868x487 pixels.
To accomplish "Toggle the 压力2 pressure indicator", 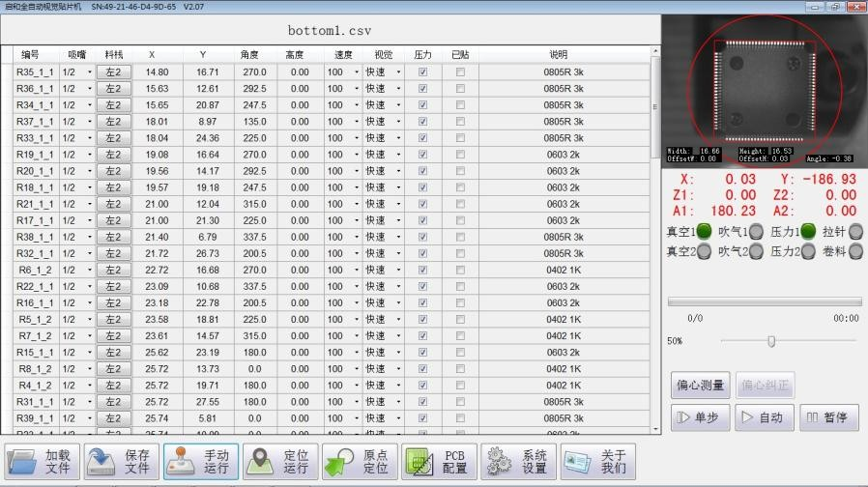I will coord(808,251).
